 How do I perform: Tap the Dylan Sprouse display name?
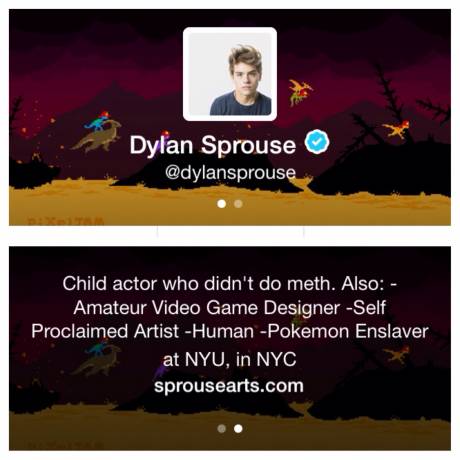click(213, 145)
